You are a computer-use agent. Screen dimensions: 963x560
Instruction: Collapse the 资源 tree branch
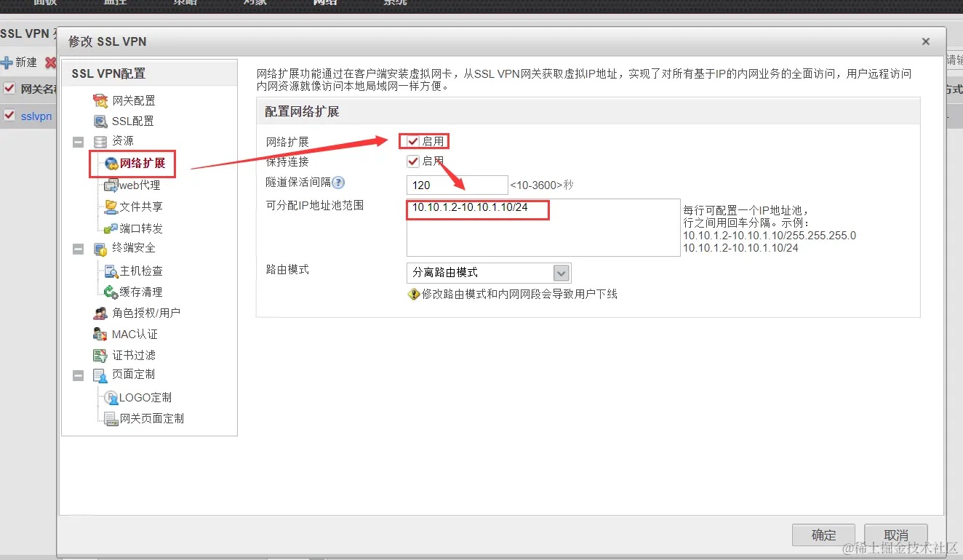tap(79, 141)
